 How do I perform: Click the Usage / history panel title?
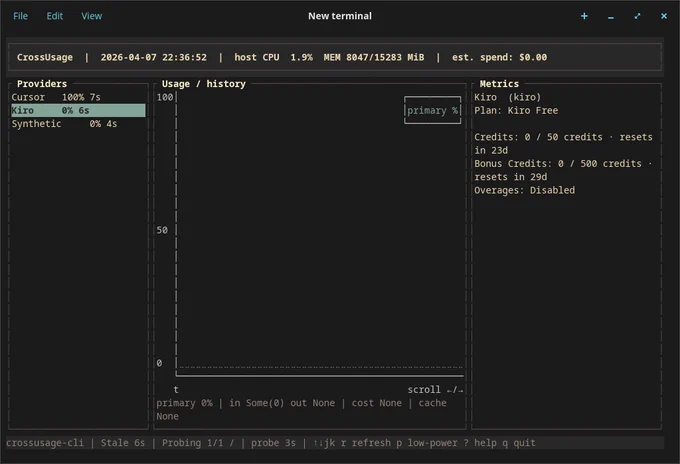[204, 84]
